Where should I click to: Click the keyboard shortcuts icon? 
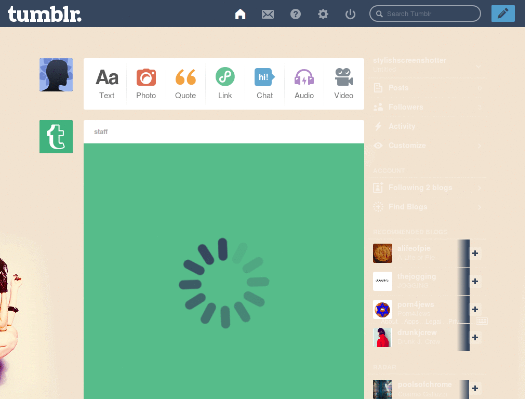tap(482, 321)
